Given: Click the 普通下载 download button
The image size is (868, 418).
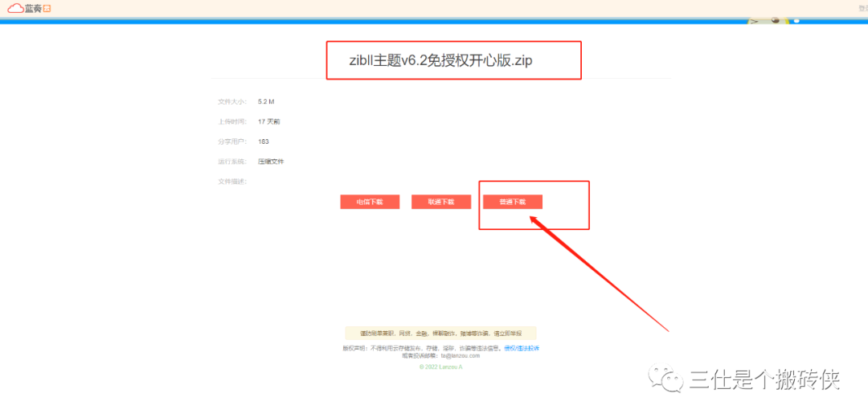Looking at the screenshot, I should coord(513,202).
